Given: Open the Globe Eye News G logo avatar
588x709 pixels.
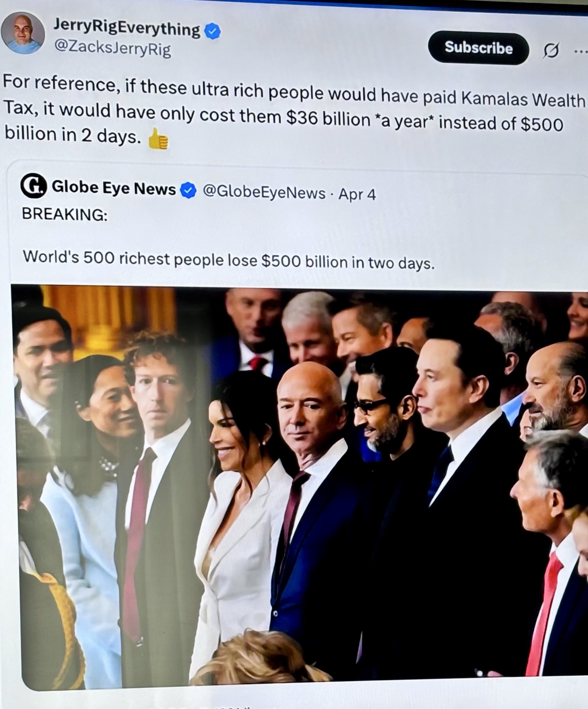Looking at the screenshot, I should 33,185.
